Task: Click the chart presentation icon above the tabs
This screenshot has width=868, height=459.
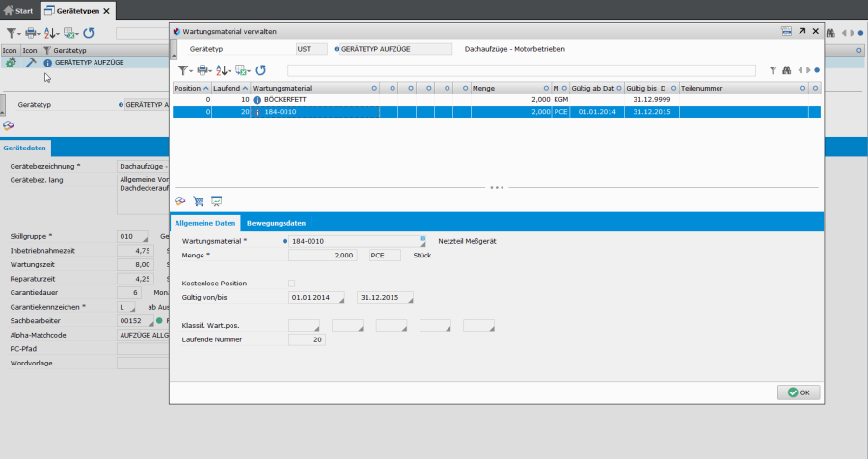Action: click(x=217, y=202)
